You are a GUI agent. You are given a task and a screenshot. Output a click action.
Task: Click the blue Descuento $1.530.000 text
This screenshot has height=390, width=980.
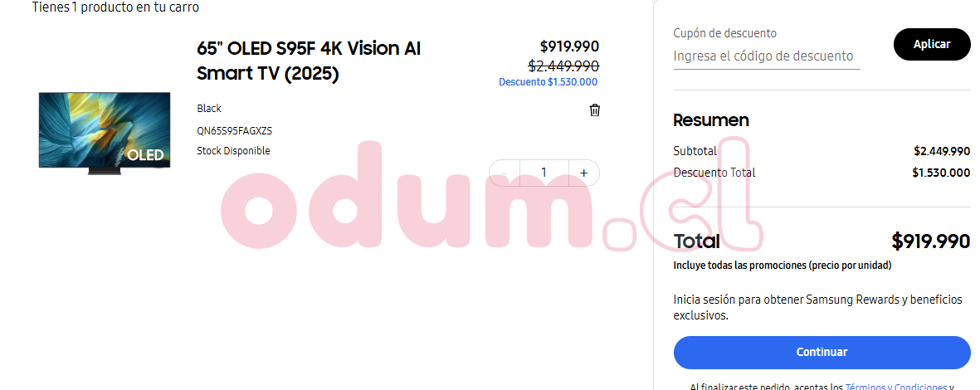(x=548, y=82)
